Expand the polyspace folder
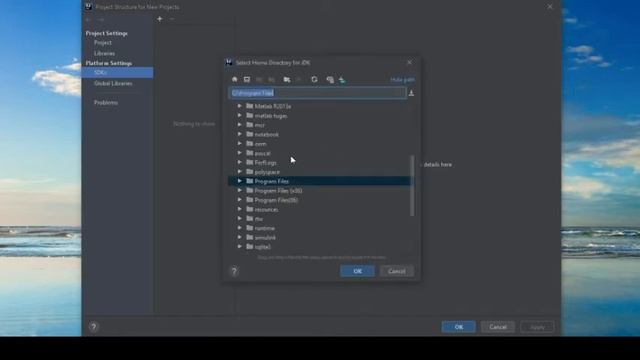 pyautogui.click(x=240, y=172)
